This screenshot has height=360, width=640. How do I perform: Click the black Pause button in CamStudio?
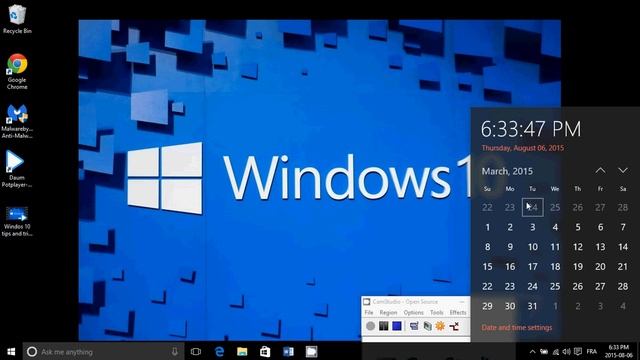(384, 326)
